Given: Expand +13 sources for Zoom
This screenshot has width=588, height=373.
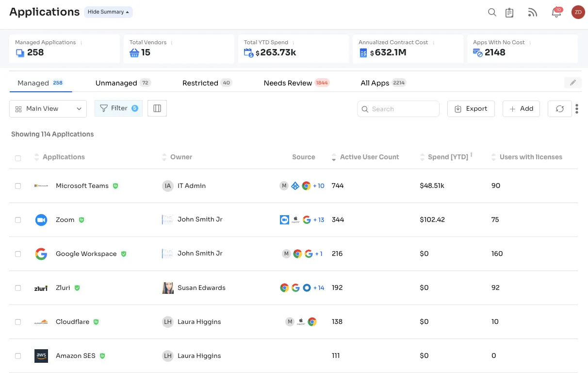Looking at the screenshot, I should [x=319, y=220].
